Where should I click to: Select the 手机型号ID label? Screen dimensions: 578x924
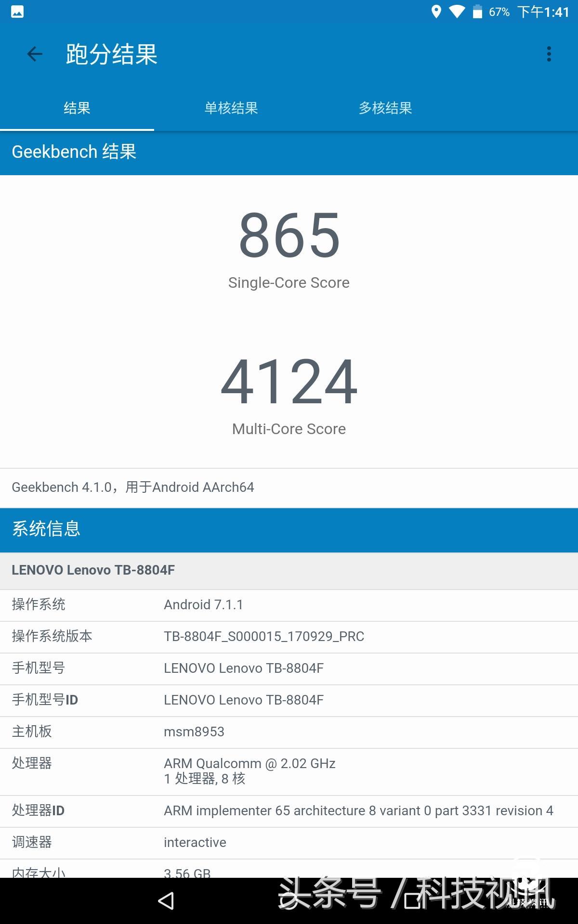pyautogui.click(x=45, y=700)
